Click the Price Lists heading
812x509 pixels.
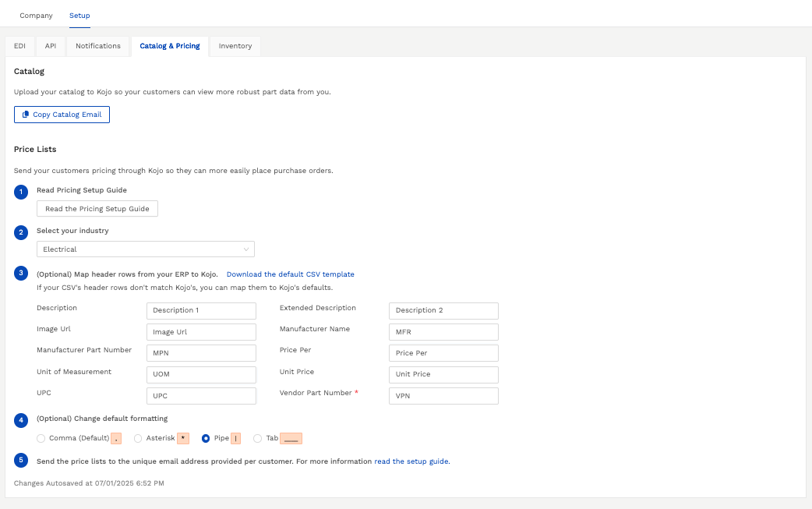[35, 149]
